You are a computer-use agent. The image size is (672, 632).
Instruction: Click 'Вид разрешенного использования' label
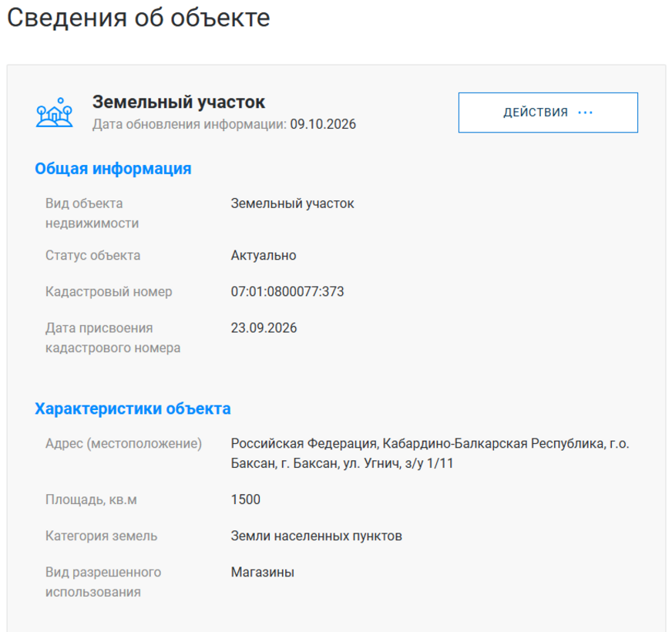(103, 582)
